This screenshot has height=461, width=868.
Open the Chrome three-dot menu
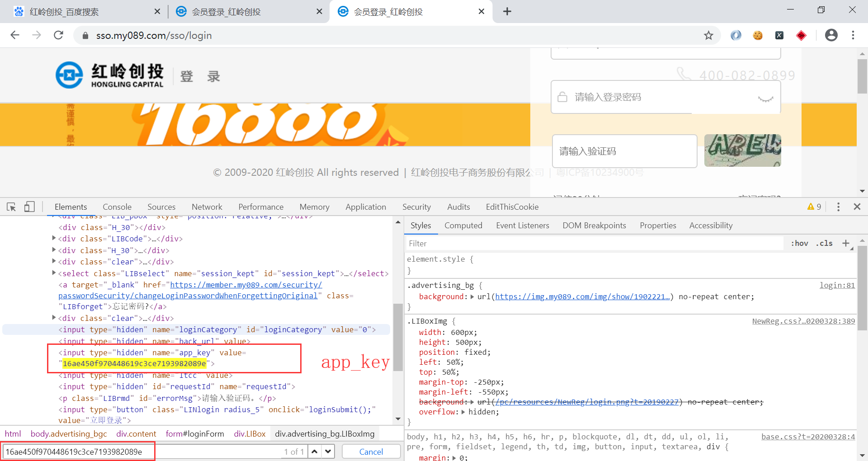[x=853, y=35]
